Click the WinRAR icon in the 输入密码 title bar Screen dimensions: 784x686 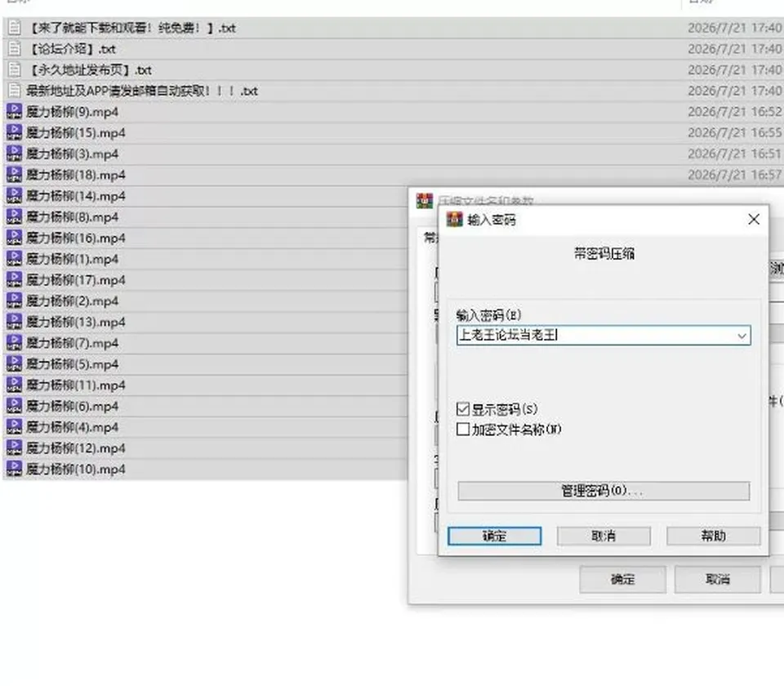(x=455, y=219)
